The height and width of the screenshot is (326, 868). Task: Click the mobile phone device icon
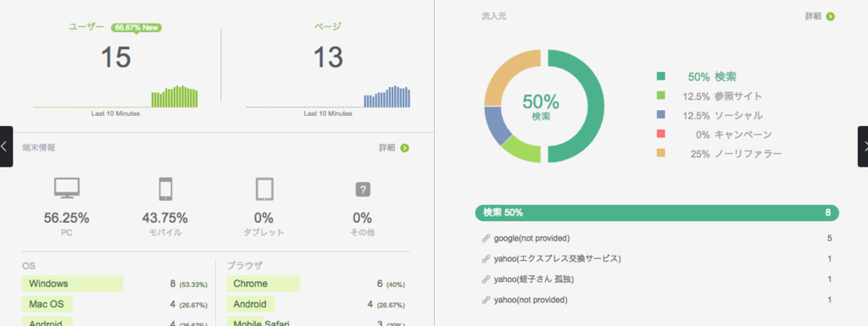click(165, 189)
